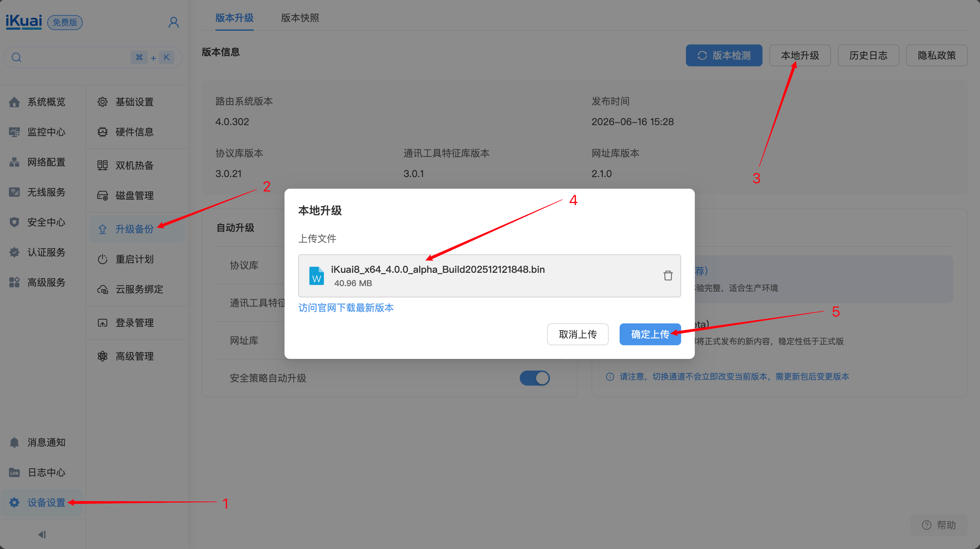Click the 升级备份 upload arrow icon
Screen dimensions: 980x549
(x=102, y=229)
